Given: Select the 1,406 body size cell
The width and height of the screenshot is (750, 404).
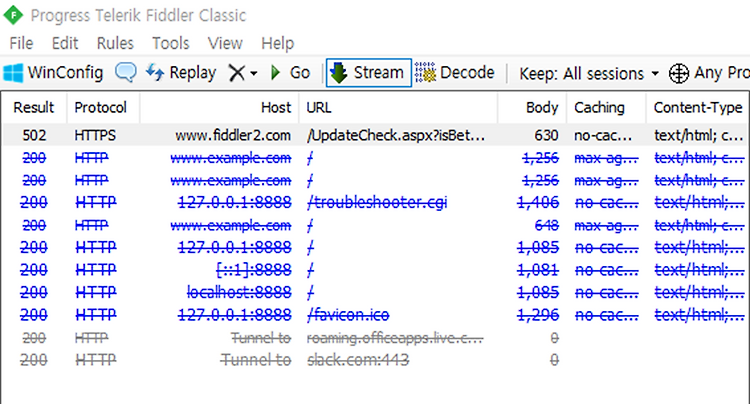Looking at the screenshot, I should pos(538,203).
